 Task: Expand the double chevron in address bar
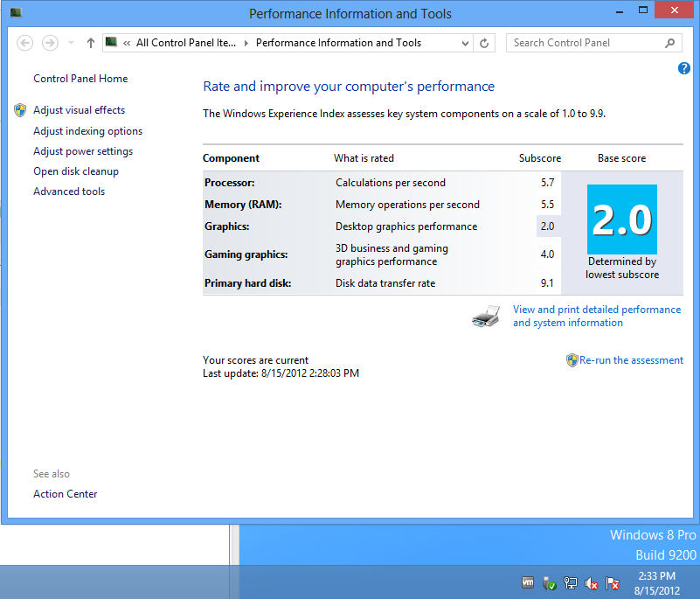tap(127, 44)
